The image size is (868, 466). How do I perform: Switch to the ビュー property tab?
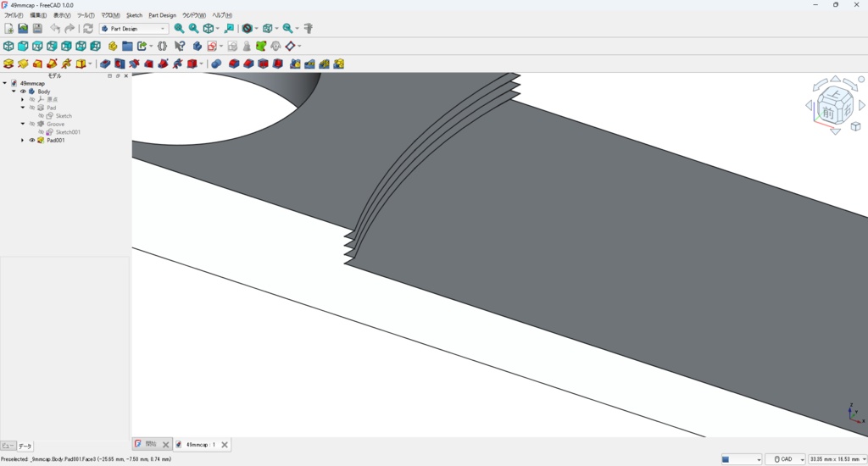tap(8, 446)
